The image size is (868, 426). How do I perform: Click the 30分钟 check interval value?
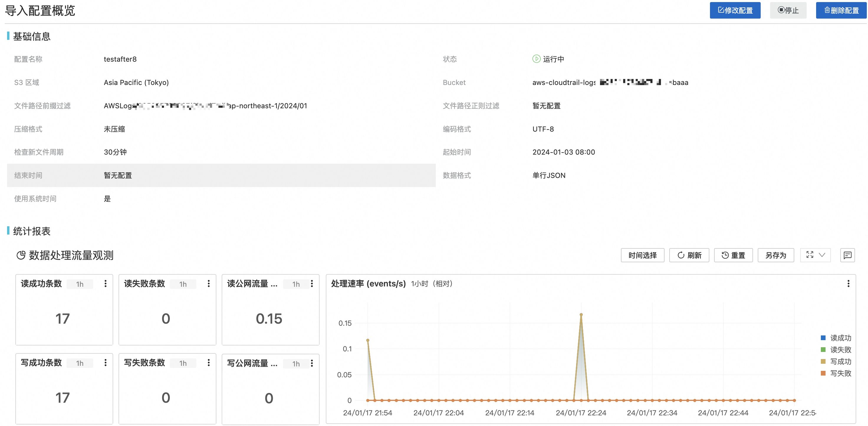(115, 152)
